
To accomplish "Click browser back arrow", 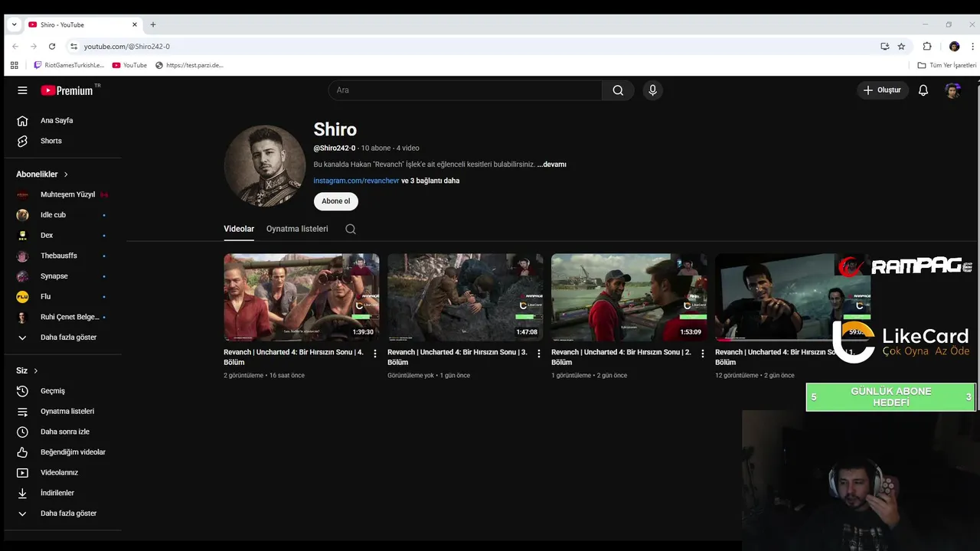I will [x=15, y=46].
